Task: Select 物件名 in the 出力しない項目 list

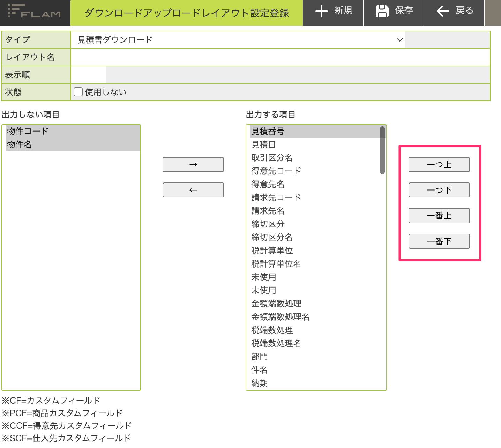Action: pos(73,144)
